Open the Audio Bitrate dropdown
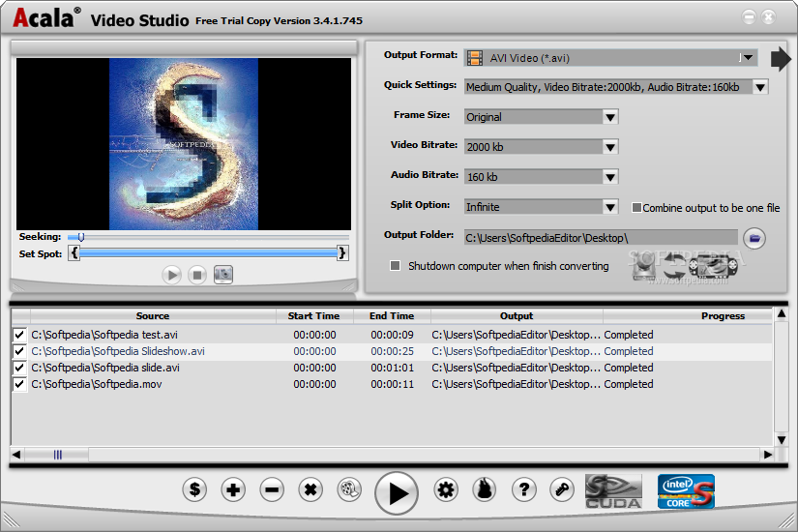The image size is (798, 532). pyautogui.click(x=610, y=177)
